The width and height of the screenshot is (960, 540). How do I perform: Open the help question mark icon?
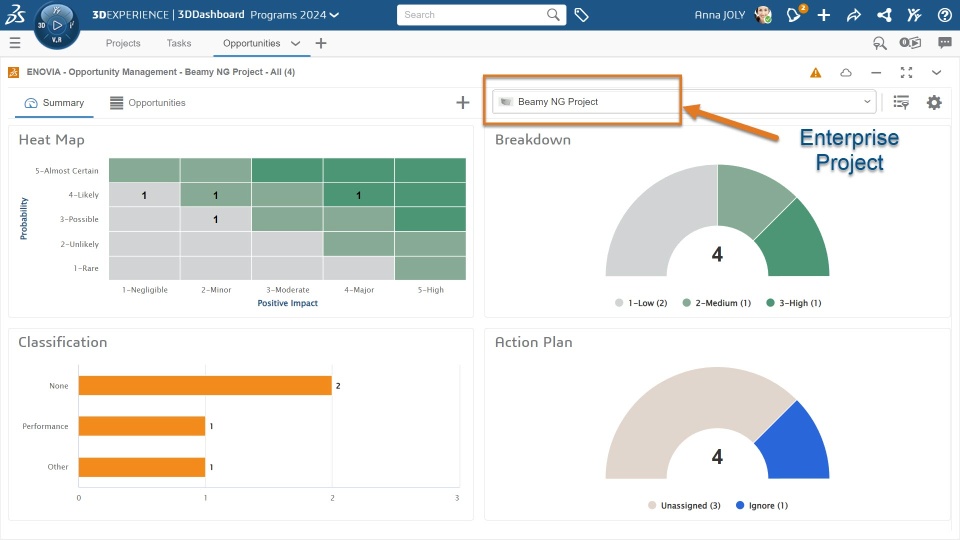tap(944, 15)
